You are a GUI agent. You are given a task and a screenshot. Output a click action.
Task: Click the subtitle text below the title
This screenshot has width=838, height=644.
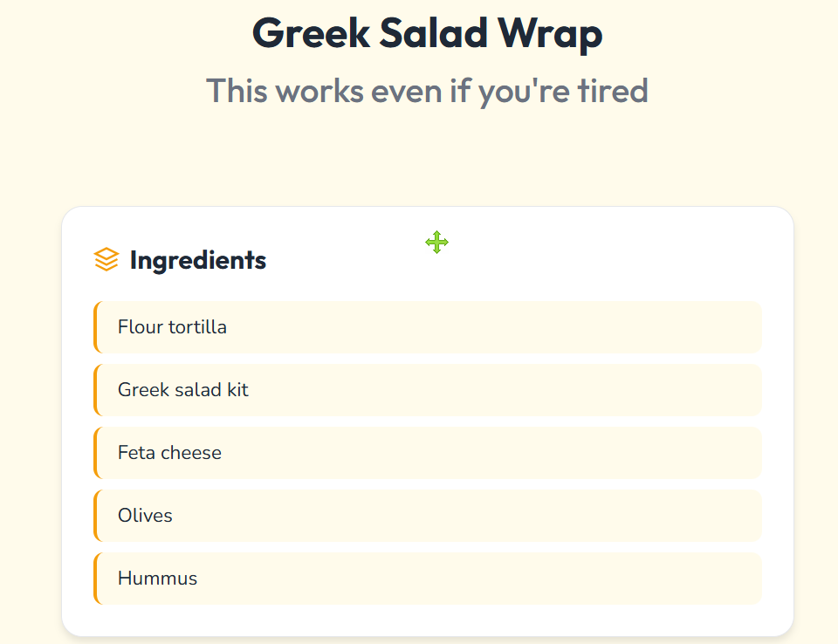tap(426, 91)
